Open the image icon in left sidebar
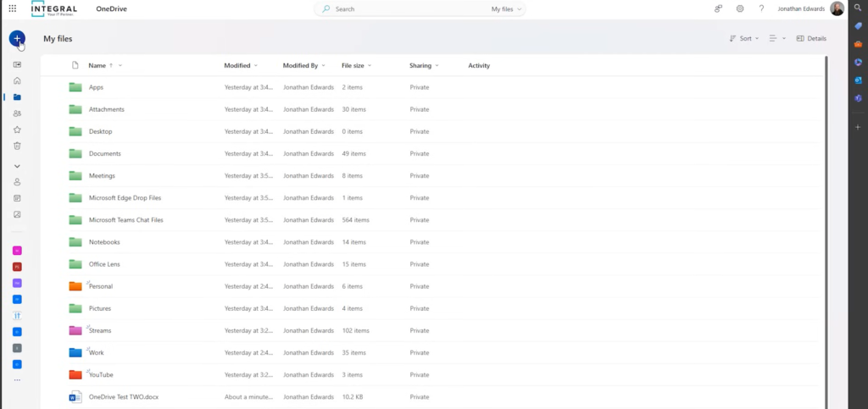The width and height of the screenshot is (868, 409). (17, 214)
